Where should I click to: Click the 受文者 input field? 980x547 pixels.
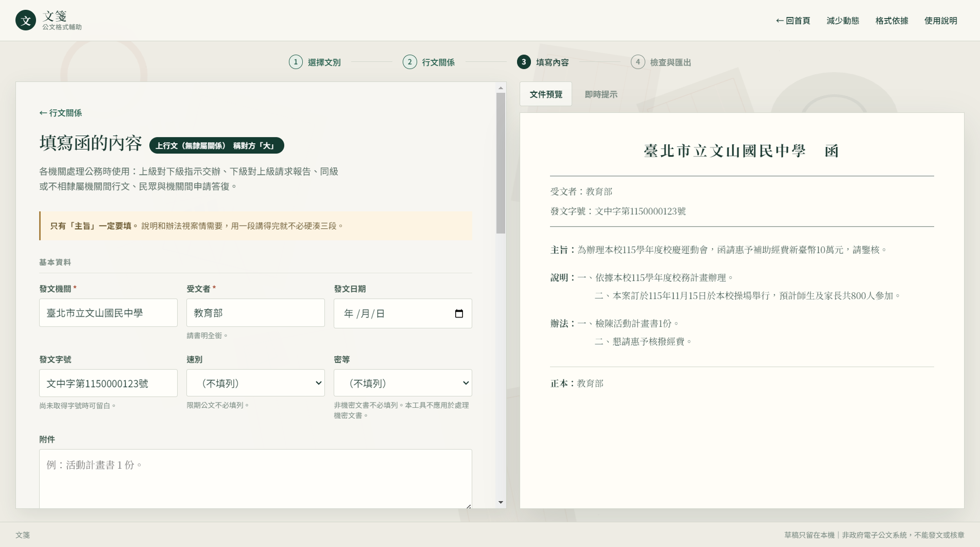[255, 313]
